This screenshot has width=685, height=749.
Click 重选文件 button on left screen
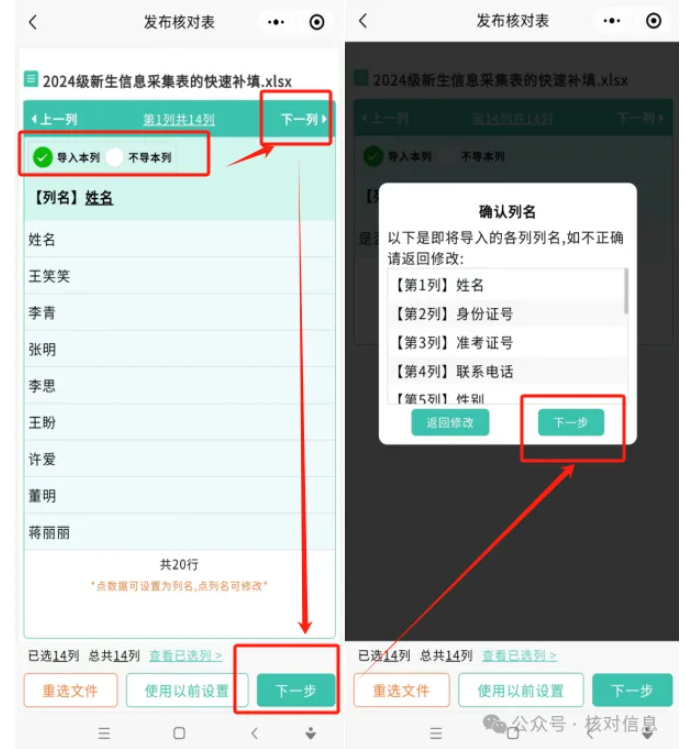click(x=70, y=690)
